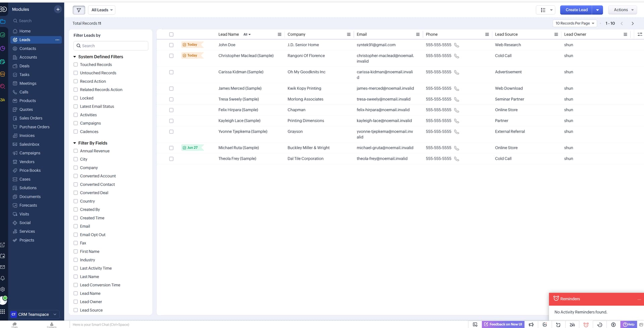Select John Doe row checkbox
The height and width of the screenshot is (328, 644).
(171, 45)
